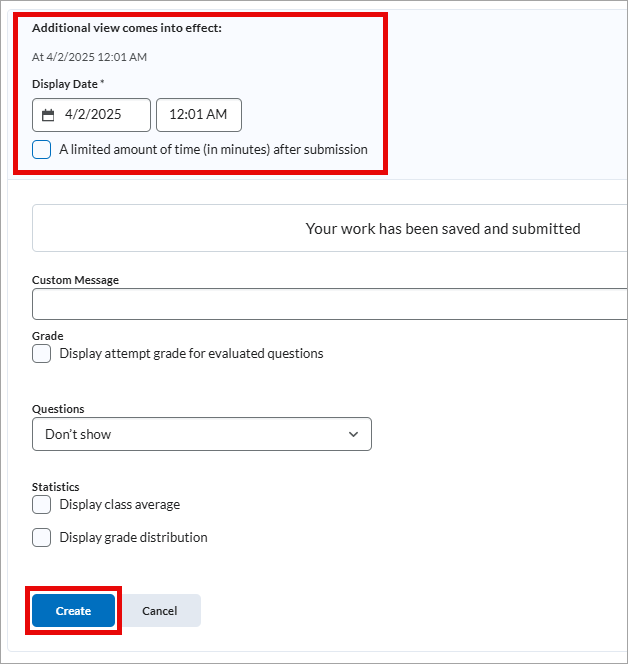The height and width of the screenshot is (664, 628).
Task: Open the 12:01 AM time field
Action: coord(198,115)
